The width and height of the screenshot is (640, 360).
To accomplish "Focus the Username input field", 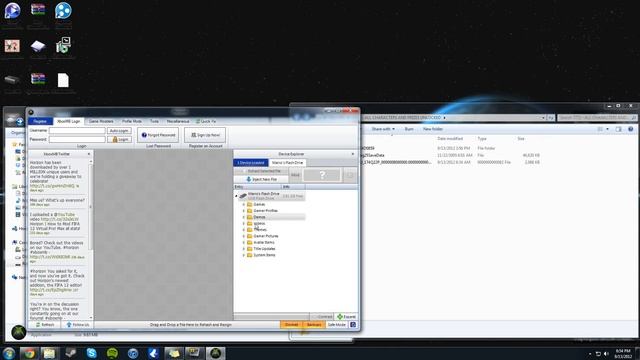I will tap(77, 131).
